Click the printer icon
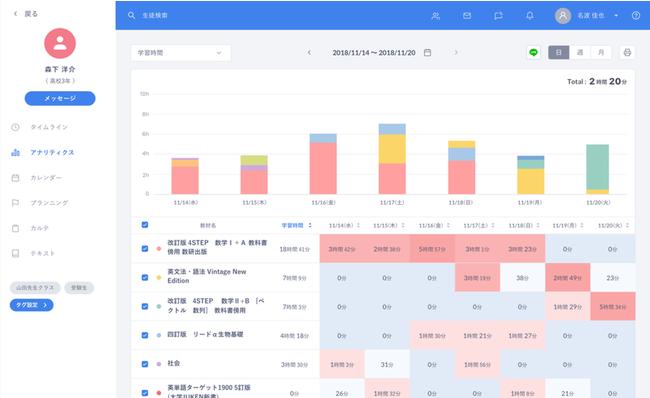This screenshot has height=398, width=650. pyautogui.click(x=627, y=53)
